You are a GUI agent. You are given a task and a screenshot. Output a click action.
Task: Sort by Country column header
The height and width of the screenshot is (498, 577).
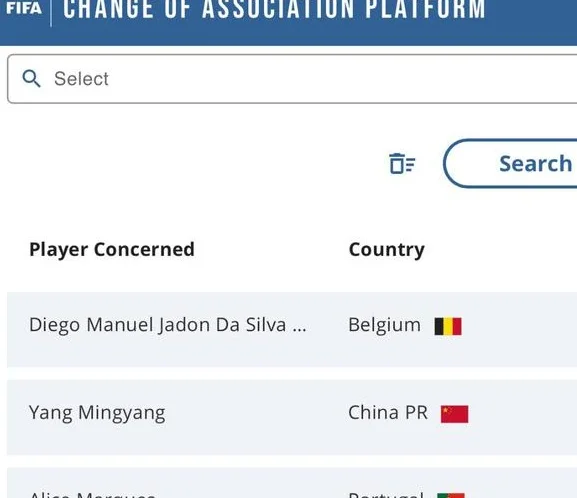[x=387, y=250]
